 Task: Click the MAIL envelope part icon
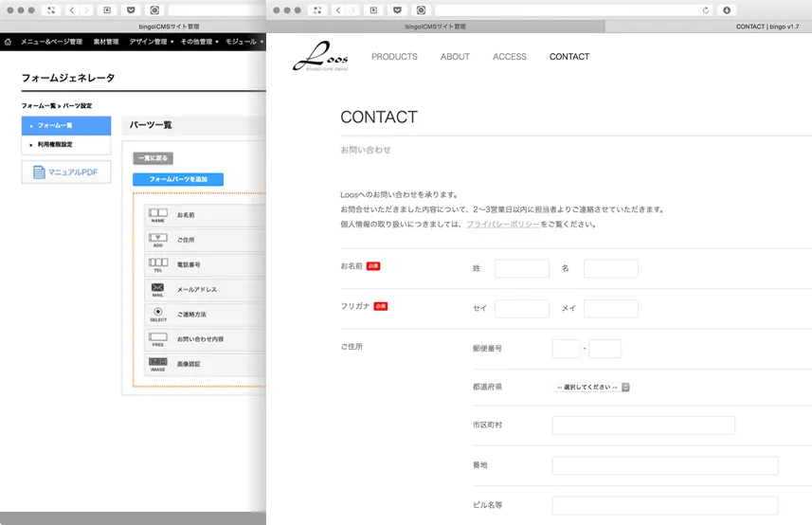(x=157, y=289)
